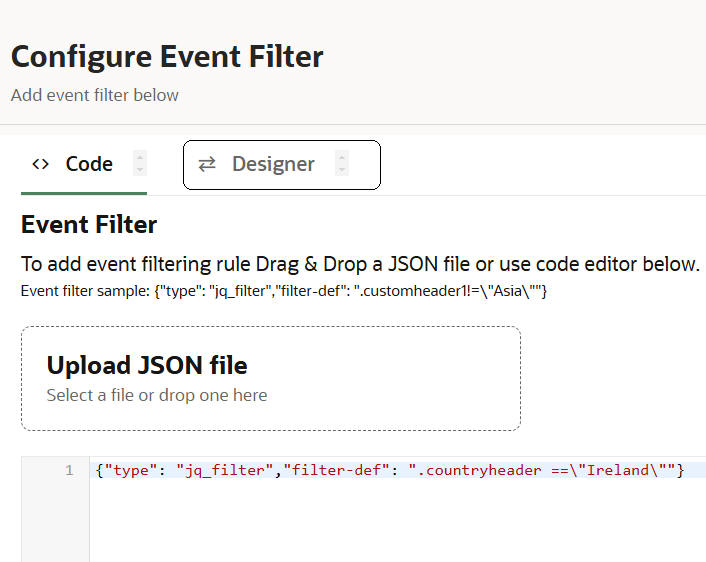Click the down arrow beside Designer tab
The width and height of the screenshot is (706, 562).
pos(342,170)
